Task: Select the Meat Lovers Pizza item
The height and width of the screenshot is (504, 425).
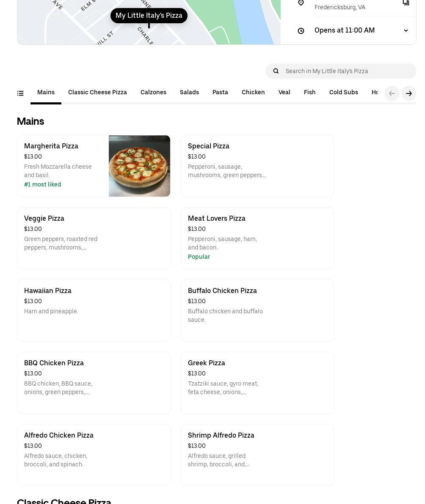Action: tap(257, 238)
